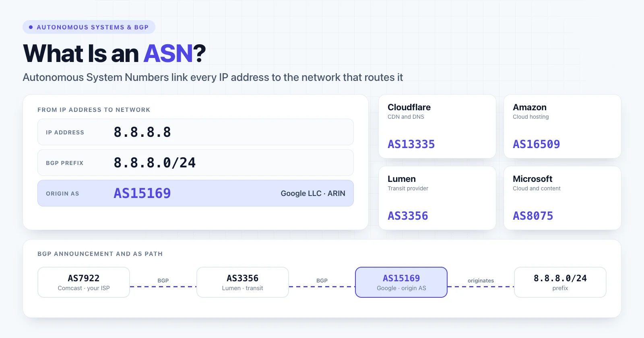Click the purple ASN word in the title
Screen dimensions: 644x338
(168, 53)
